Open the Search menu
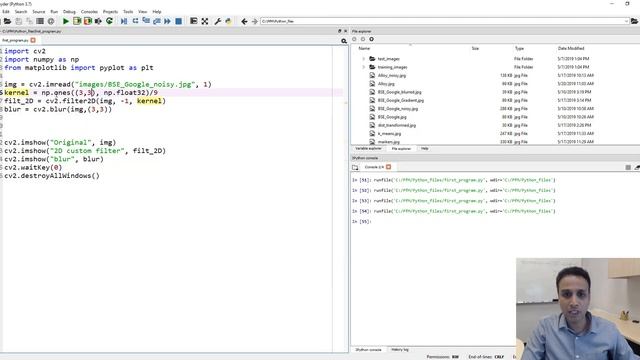Image resolution: width=640 pixels, height=360 pixels. click(21, 12)
